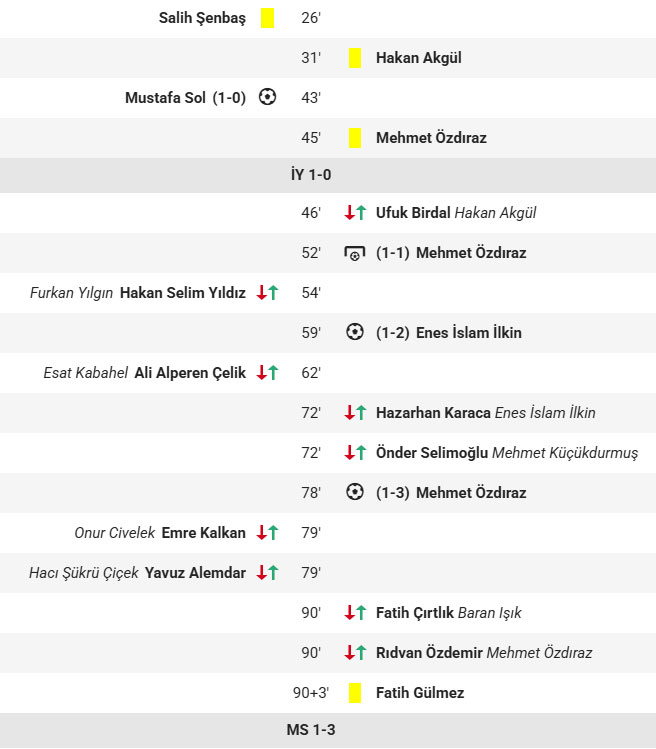This screenshot has width=656, height=749.
Task: Click the 78' goal ball icon
Action: (355, 492)
